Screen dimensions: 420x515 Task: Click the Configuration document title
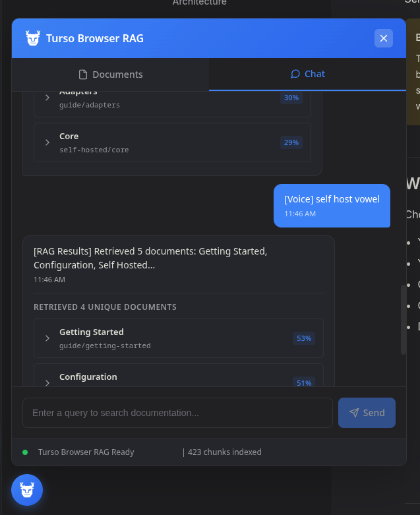88,377
